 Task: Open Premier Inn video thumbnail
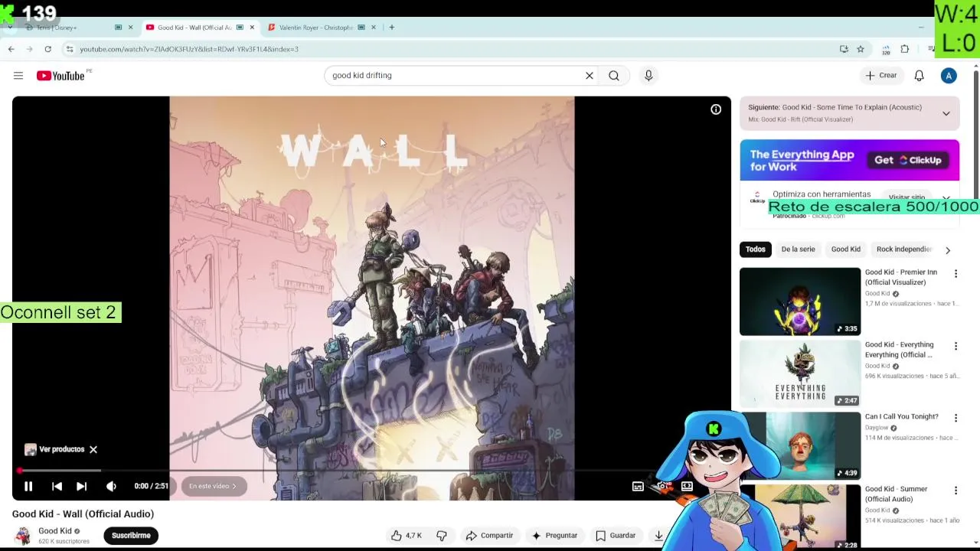click(x=800, y=302)
